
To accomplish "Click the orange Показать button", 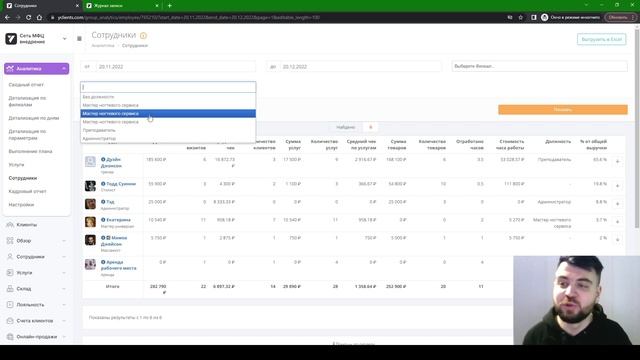I will [563, 109].
